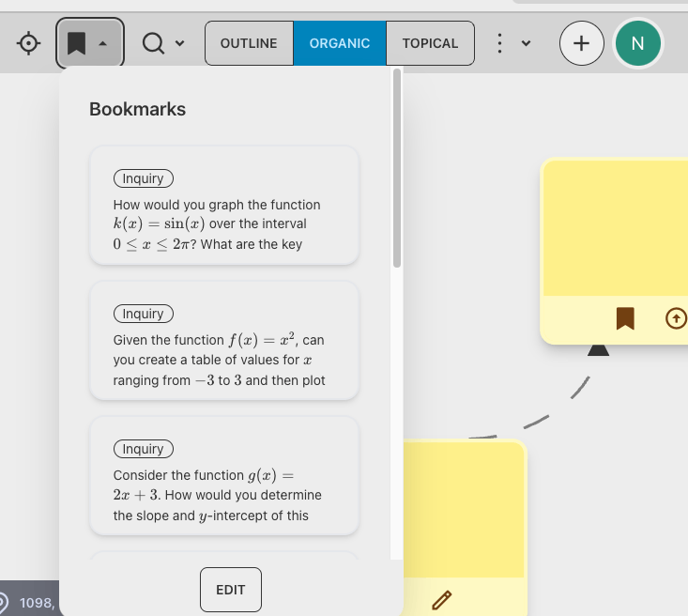The image size is (688, 616).
Task: Open the sin(x) graph inquiry bookmark
Action: point(224,206)
